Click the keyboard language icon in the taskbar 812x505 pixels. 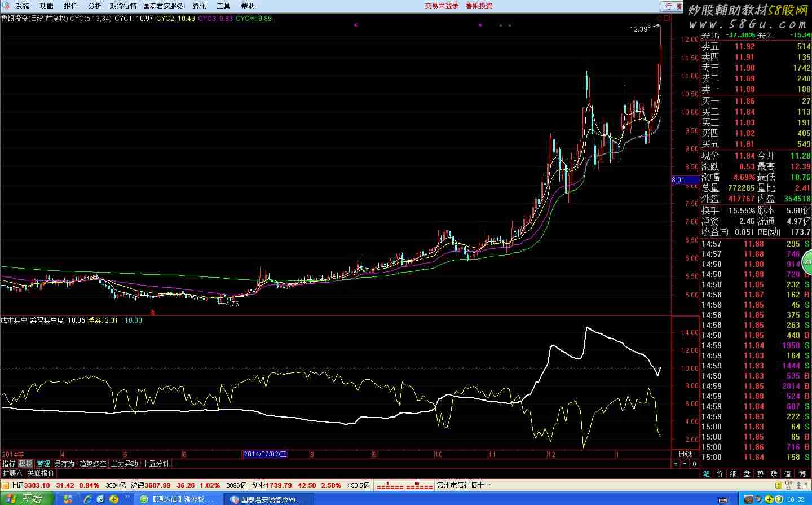coord(722,500)
